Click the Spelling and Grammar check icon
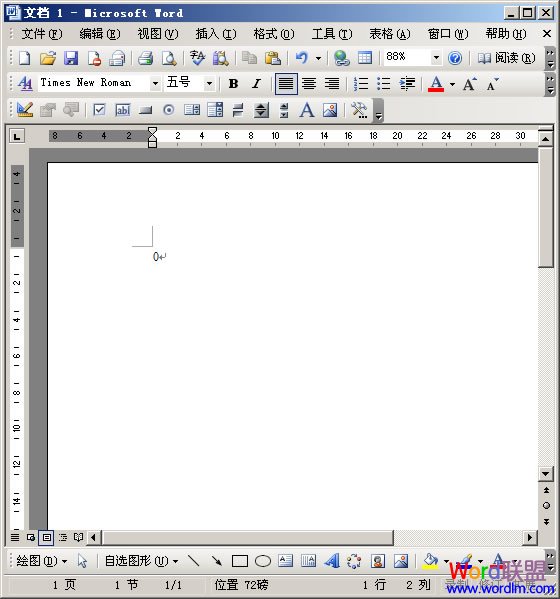 click(x=197, y=58)
